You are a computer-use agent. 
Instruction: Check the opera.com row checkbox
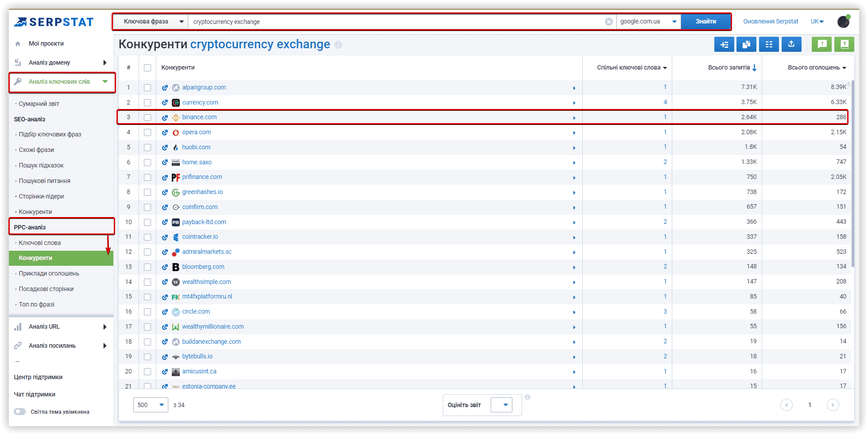pyautogui.click(x=147, y=132)
